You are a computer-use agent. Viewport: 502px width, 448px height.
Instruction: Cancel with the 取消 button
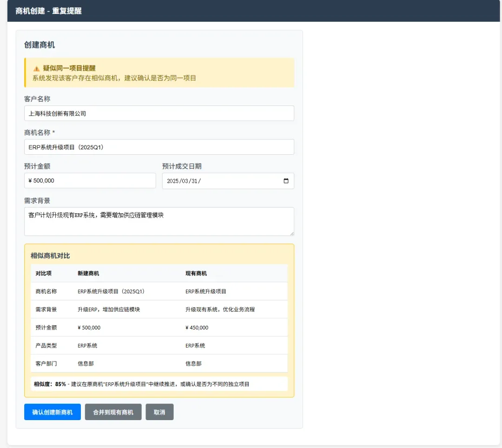click(159, 412)
